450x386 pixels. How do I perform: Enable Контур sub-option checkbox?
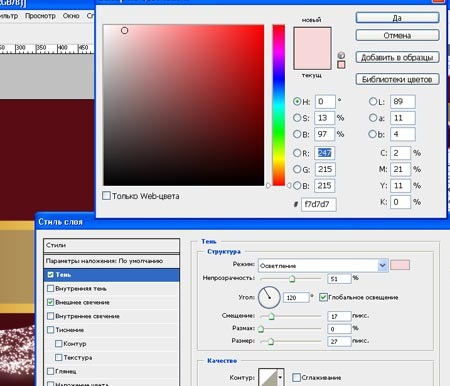pos(59,343)
